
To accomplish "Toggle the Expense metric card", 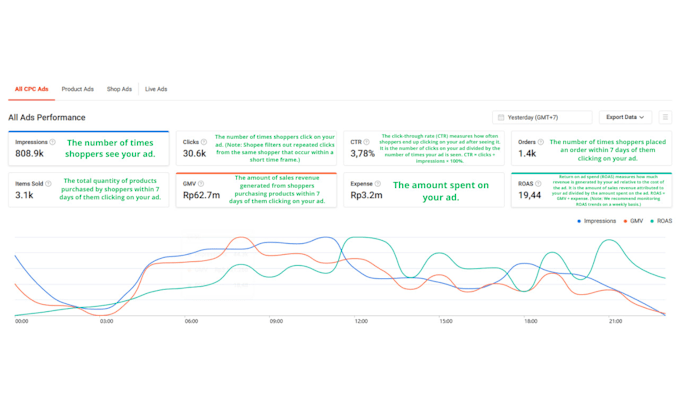I will coord(424,190).
